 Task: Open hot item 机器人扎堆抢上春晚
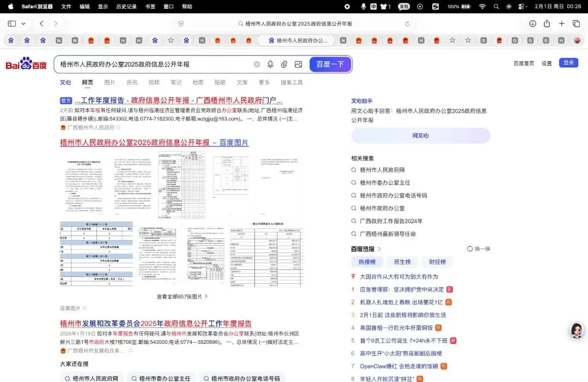click(x=401, y=303)
